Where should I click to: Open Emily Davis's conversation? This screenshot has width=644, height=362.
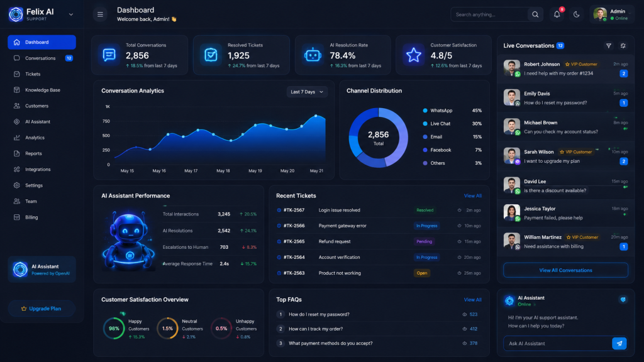tap(565, 98)
